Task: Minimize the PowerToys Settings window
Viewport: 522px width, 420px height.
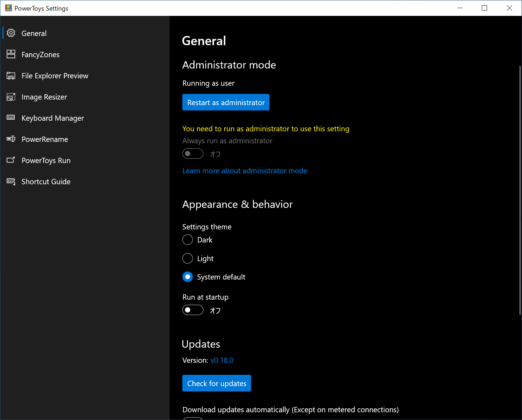Action: (x=460, y=8)
